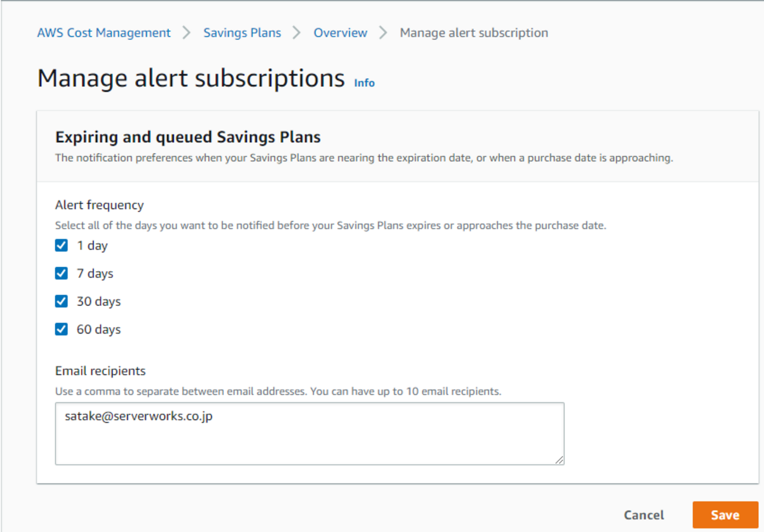The height and width of the screenshot is (532, 764).
Task: Uncheck the 1 day alert checkbox
Action: click(x=61, y=245)
